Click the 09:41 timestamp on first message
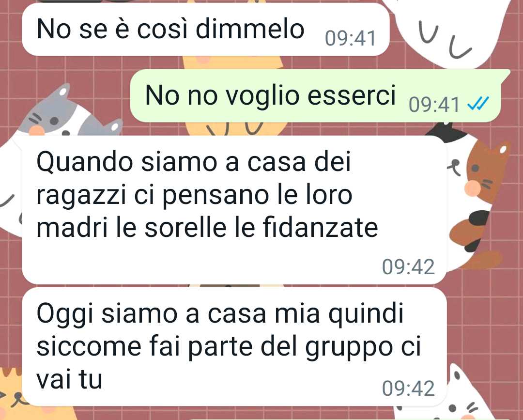Viewport: 523px width, 420px height. click(x=351, y=38)
